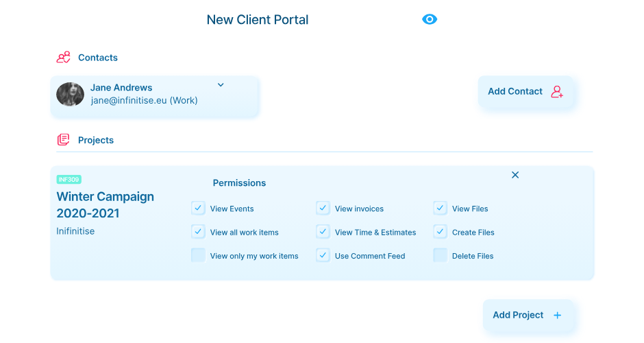Screen dimensions: 644x343
Task: Uncheck View Time & Estimates
Action: tap(323, 232)
